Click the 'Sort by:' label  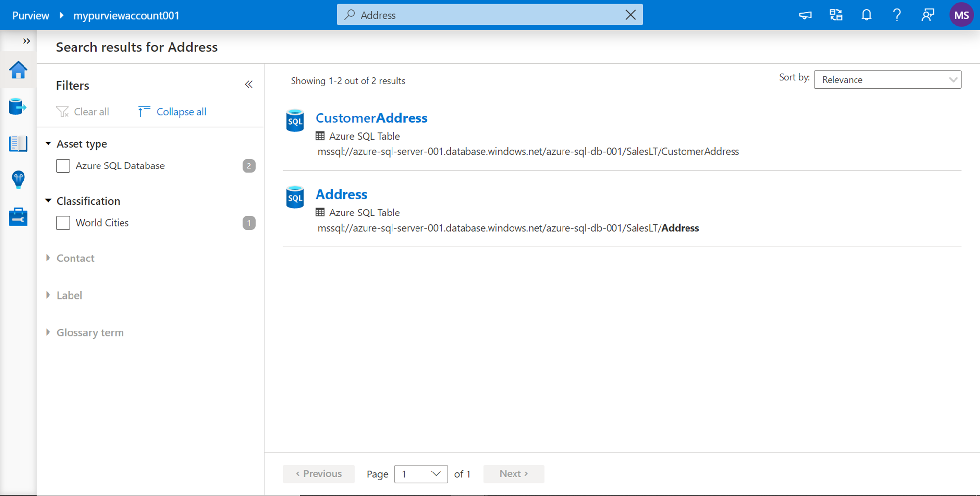(794, 77)
